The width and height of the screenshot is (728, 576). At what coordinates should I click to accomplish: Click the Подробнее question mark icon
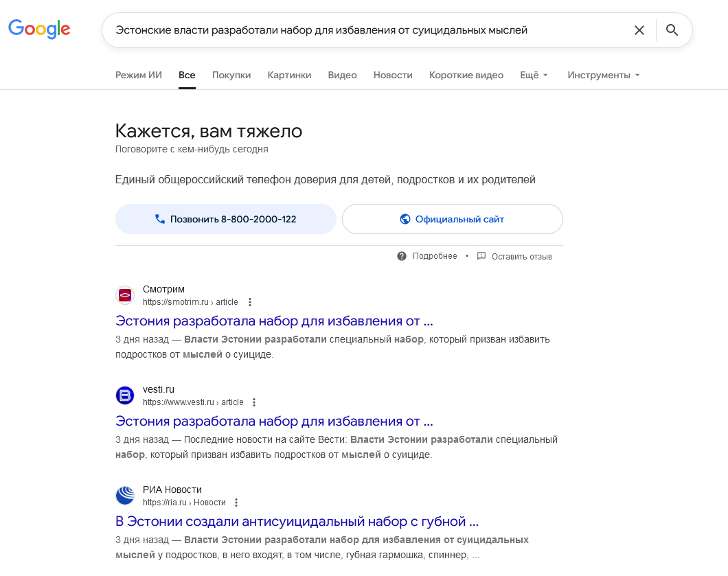click(402, 256)
